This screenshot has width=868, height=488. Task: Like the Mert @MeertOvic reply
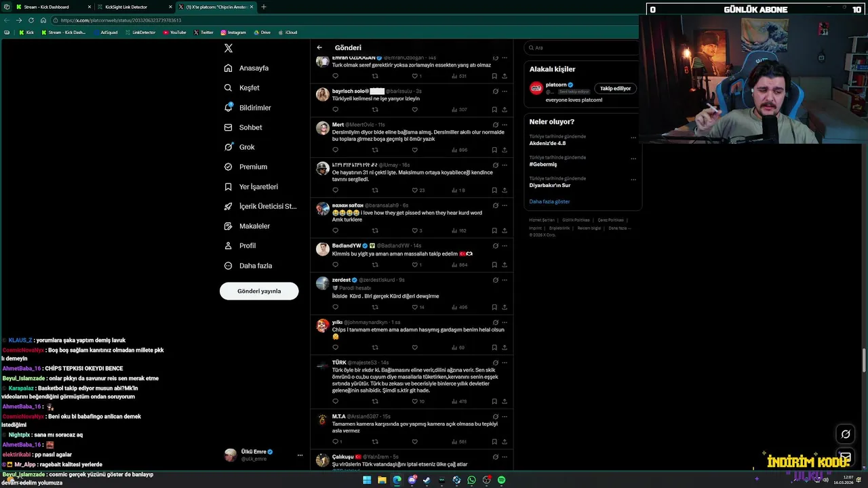(x=415, y=150)
